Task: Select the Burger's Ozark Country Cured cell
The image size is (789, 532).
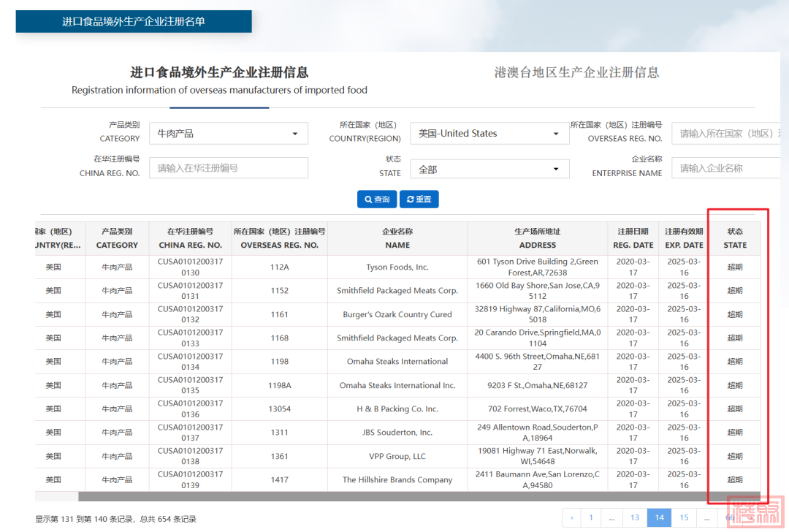Action: coord(397,314)
